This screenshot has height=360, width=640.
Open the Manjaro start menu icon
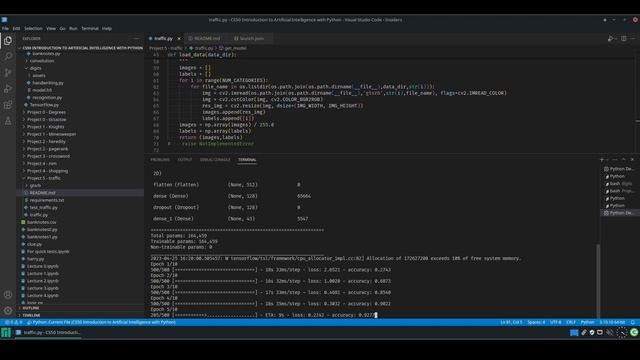(x=6, y=333)
